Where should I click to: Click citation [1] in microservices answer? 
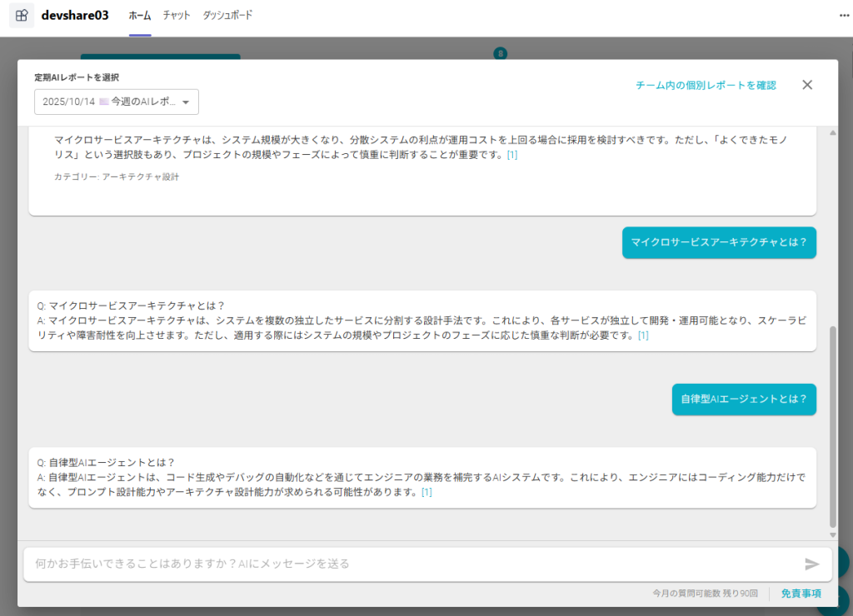pyautogui.click(x=643, y=335)
